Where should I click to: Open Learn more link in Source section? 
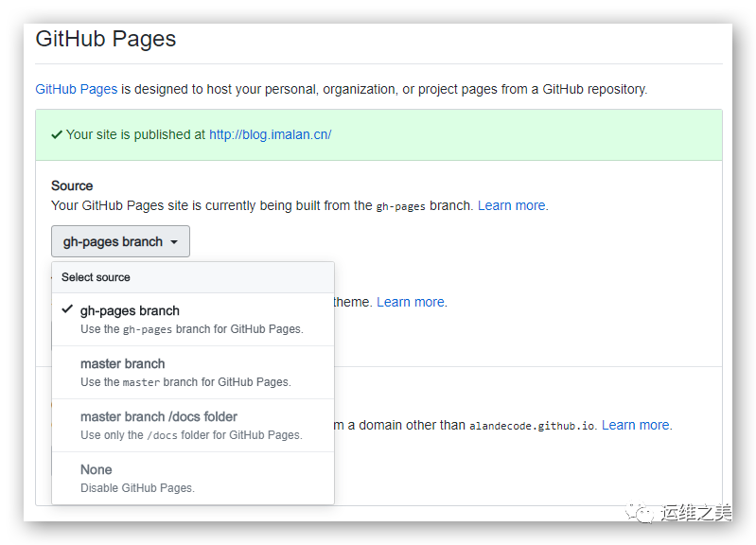coord(512,205)
